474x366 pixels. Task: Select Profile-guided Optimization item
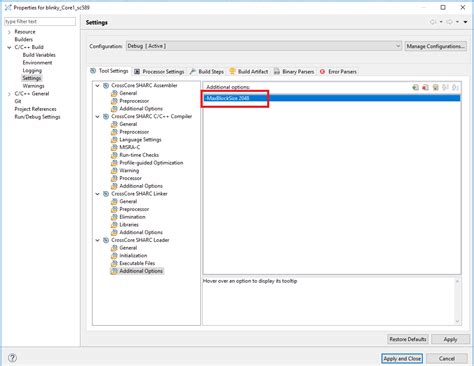tap(151, 163)
